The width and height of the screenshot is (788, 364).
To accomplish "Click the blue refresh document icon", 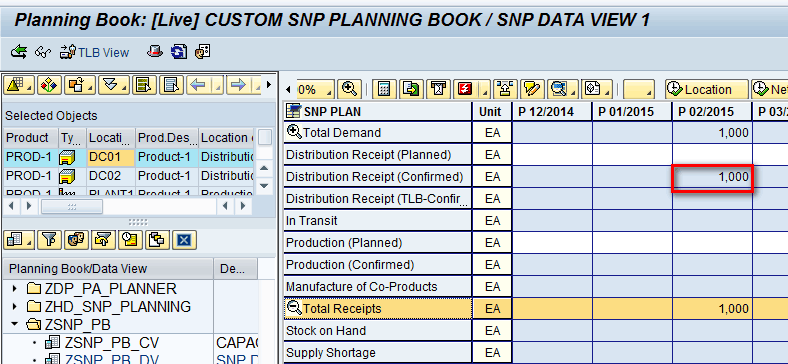I will coord(179,51).
